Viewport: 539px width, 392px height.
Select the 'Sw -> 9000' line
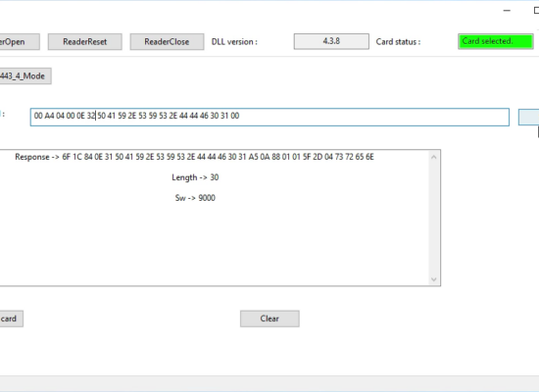click(195, 198)
